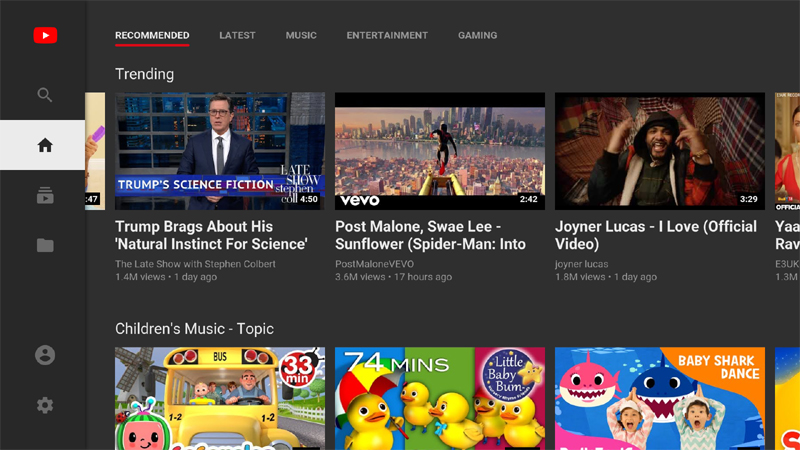
Task: Switch to the Music tab
Action: (x=301, y=35)
